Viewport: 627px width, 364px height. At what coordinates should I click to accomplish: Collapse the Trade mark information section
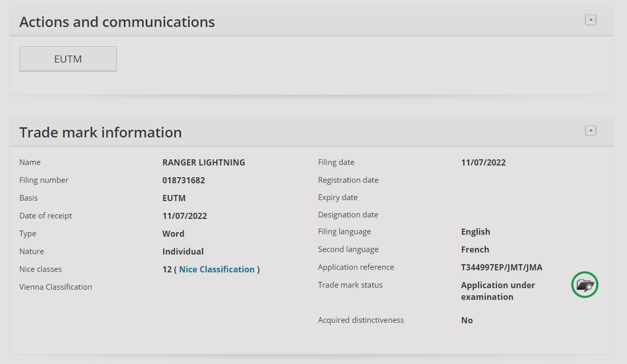coord(590,131)
